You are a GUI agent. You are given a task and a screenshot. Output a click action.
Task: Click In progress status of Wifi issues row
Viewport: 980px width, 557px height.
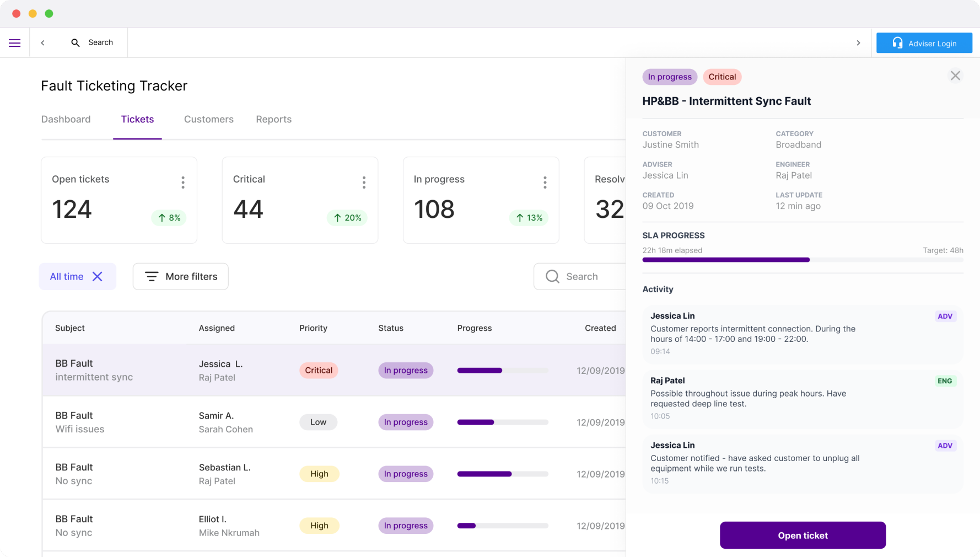pyautogui.click(x=406, y=422)
